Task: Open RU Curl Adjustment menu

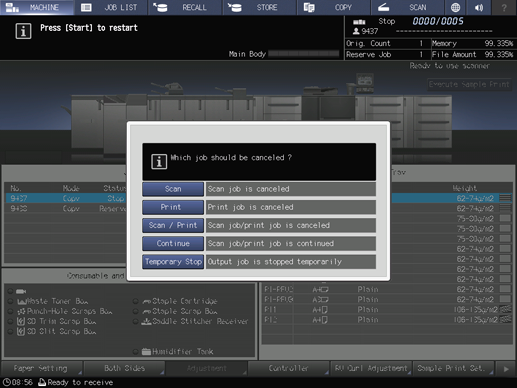Action: pyautogui.click(x=371, y=369)
